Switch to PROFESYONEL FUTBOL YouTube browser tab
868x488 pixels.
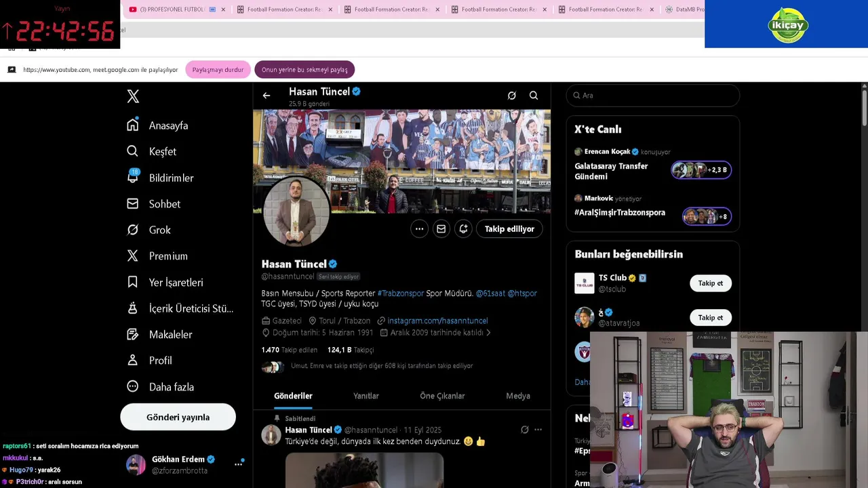click(x=172, y=9)
